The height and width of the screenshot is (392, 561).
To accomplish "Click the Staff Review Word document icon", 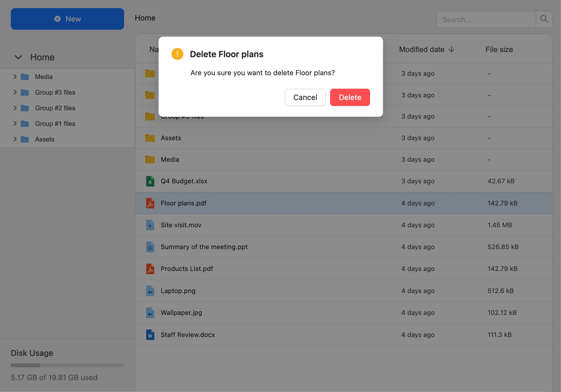I will [x=150, y=335].
